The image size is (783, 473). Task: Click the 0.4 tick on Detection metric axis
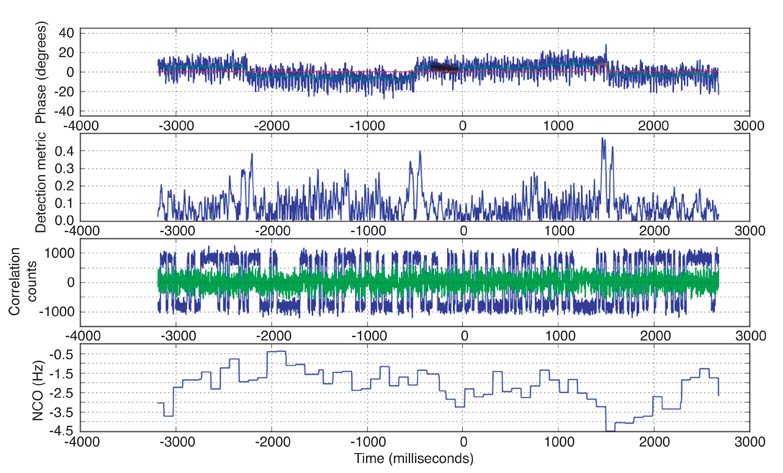tap(65, 150)
